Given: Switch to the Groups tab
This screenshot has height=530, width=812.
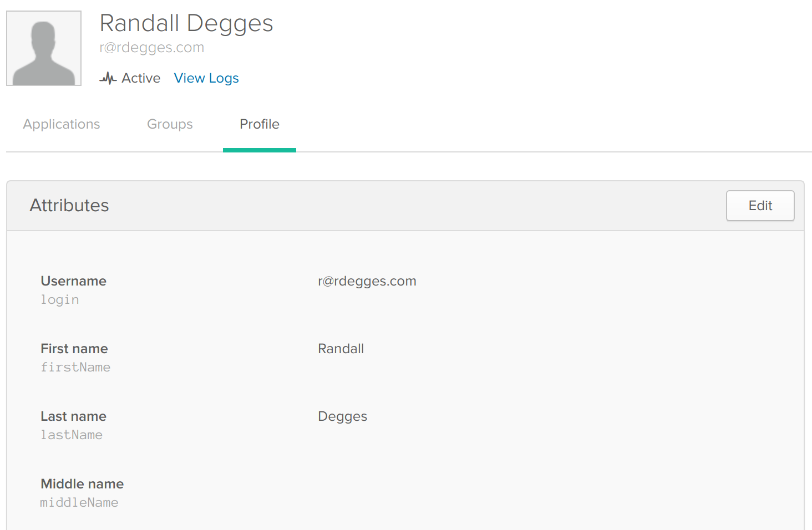Looking at the screenshot, I should pos(170,124).
